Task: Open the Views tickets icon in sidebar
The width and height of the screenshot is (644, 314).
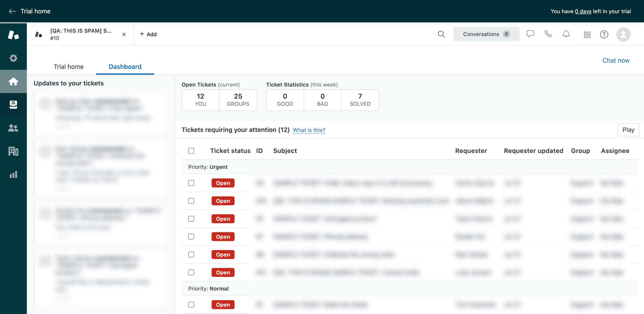Action: point(13,105)
